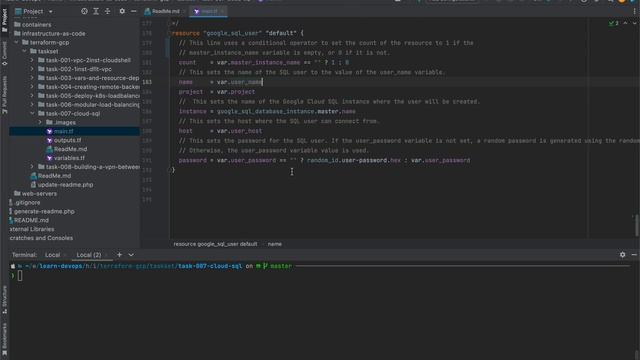Expand task-002-1inst-dflt-vpc folder
Viewport: 640px width, 360px height.
[32, 69]
